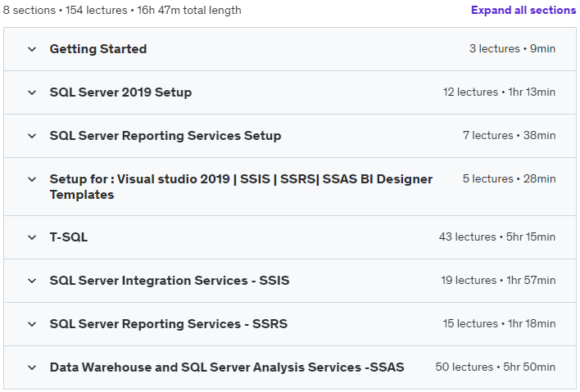Open the SQL Server 2019 Setup title
Screen dimensions: 580x392
pyautogui.click(x=120, y=92)
